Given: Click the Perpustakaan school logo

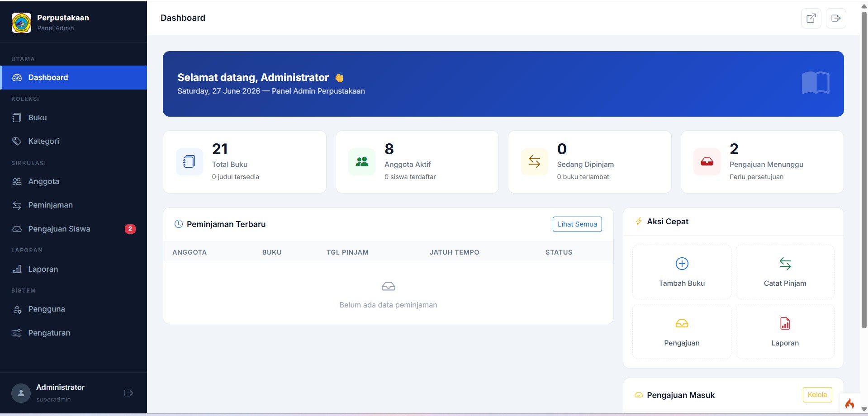Looking at the screenshot, I should tap(22, 23).
